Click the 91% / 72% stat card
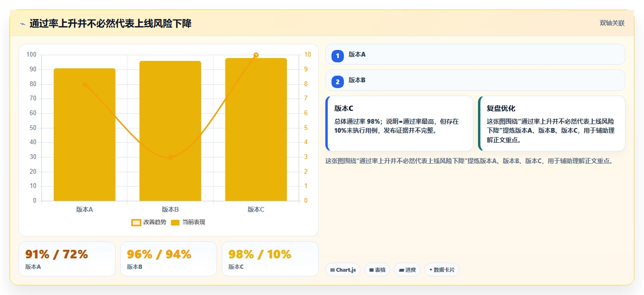Image resolution: width=644 pixels, height=295 pixels. pyautogui.click(x=67, y=259)
